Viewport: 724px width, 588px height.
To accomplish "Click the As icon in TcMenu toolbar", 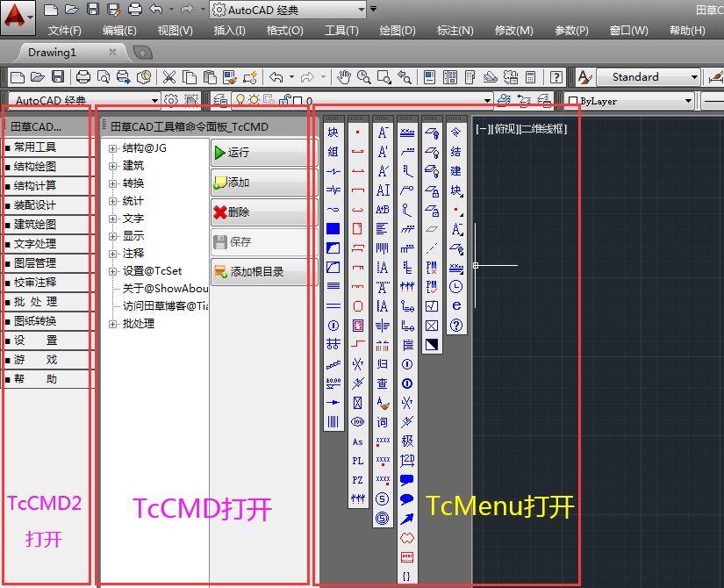I will pyautogui.click(x=358, y=441).
